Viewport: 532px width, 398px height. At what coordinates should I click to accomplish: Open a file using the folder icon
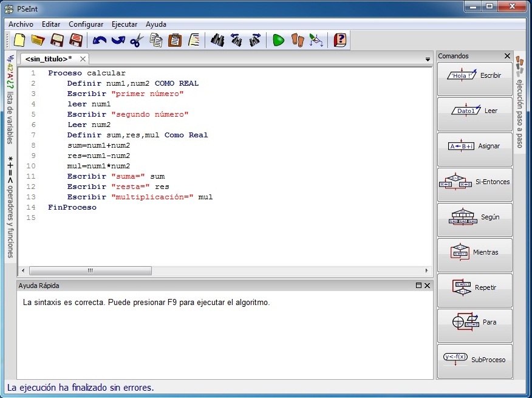point(37,40)
